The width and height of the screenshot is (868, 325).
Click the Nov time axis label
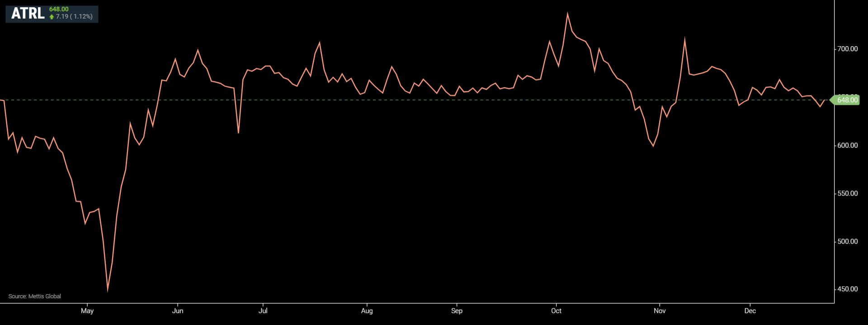click(x=660, y=311)
